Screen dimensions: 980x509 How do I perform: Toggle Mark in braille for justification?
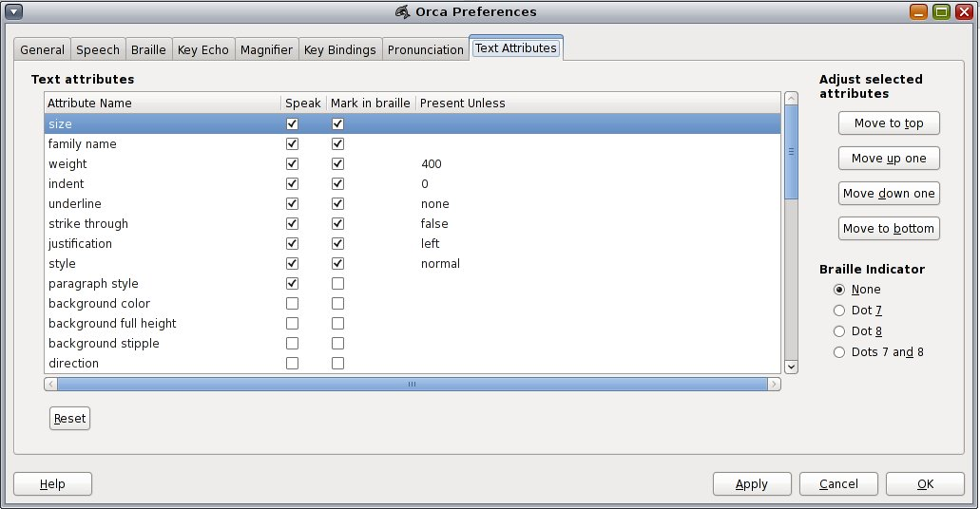coord(337,243)
